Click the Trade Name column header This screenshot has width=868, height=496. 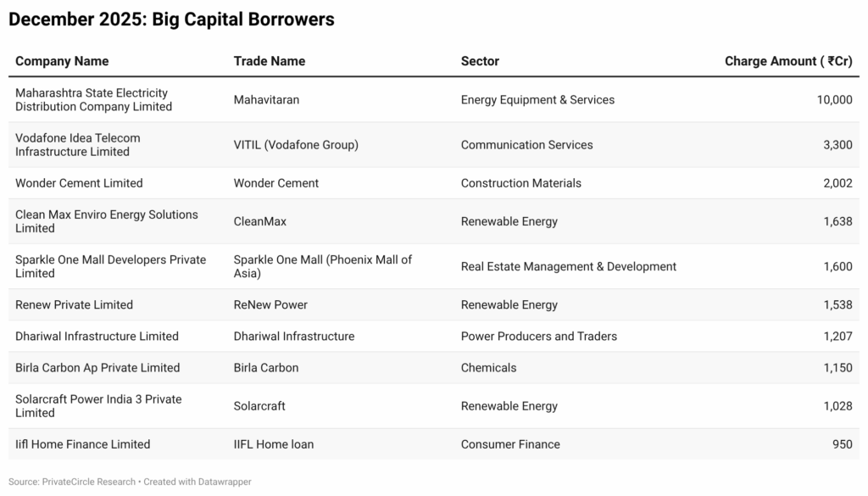click(270, 61)
